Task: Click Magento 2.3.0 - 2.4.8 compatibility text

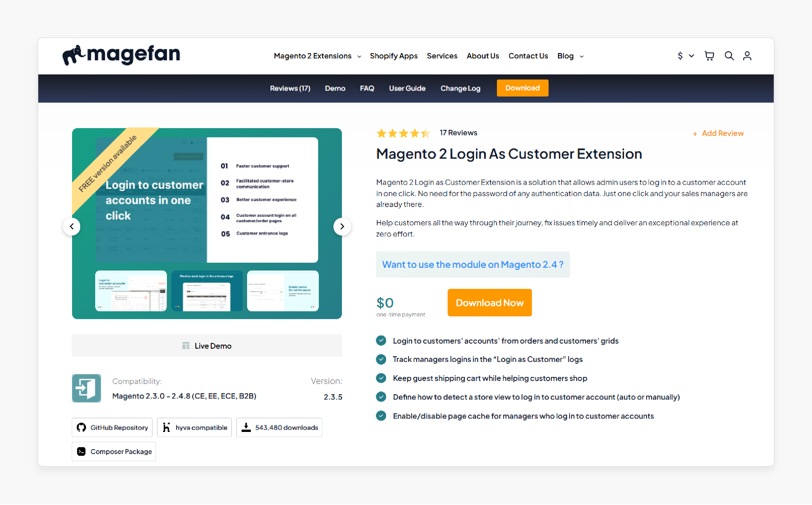Action: [x=184, y=396]
